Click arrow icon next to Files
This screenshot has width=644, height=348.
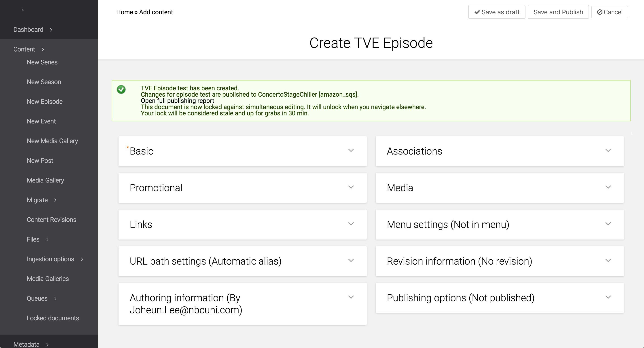click(x=47, y=240)
